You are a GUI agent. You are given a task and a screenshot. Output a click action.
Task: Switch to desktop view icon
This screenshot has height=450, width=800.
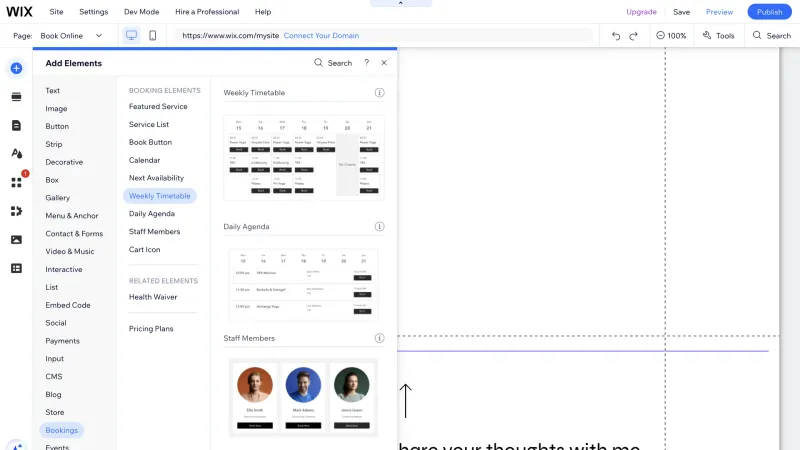[131, 35]
